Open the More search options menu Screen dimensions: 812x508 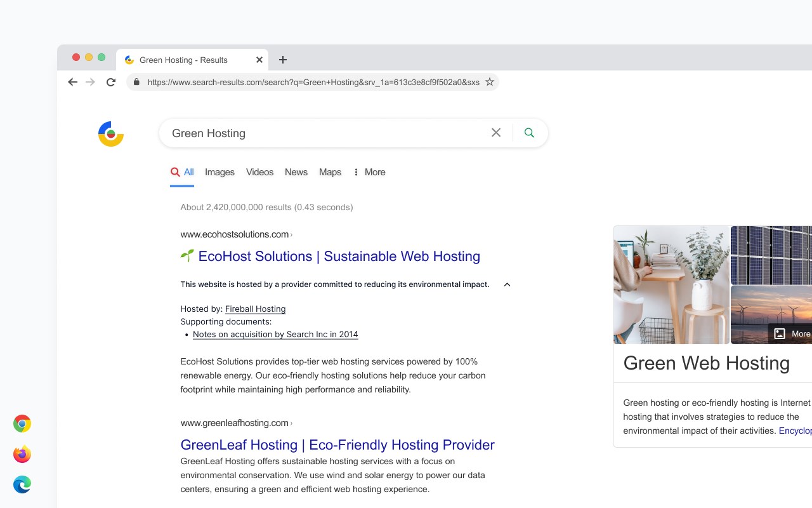(369, 172)
